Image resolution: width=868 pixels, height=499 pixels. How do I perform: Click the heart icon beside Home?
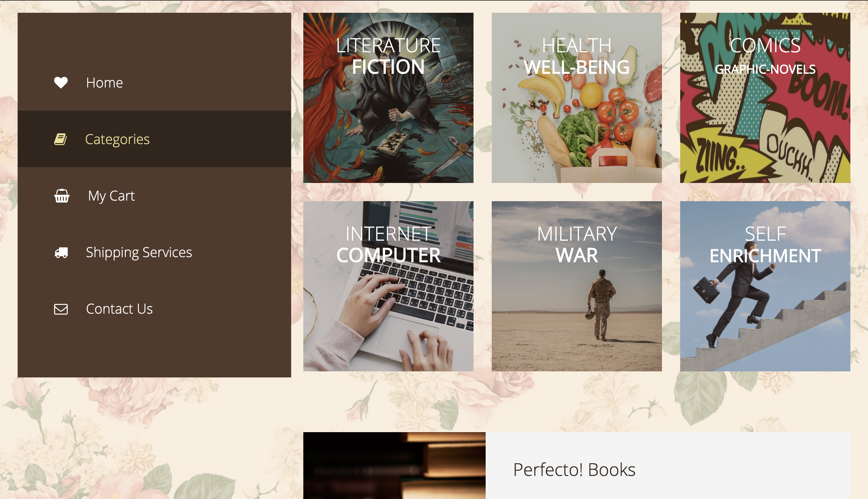(x=61, y=83)
